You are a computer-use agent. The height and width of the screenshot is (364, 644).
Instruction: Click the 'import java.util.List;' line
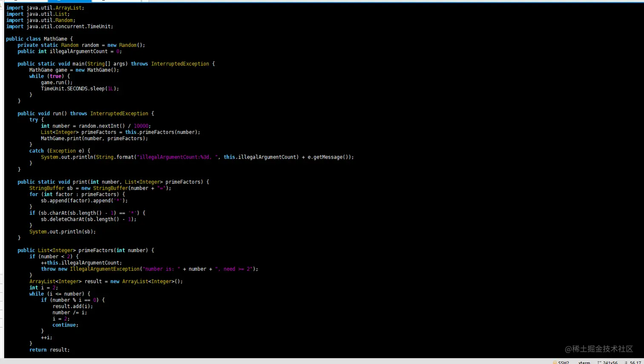click(38, 14)
